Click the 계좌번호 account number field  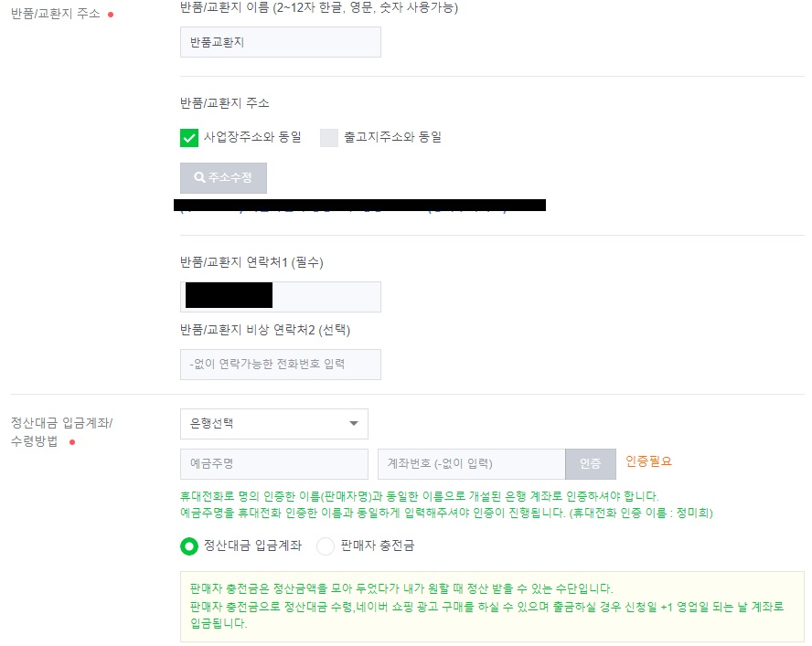point(471,464)
